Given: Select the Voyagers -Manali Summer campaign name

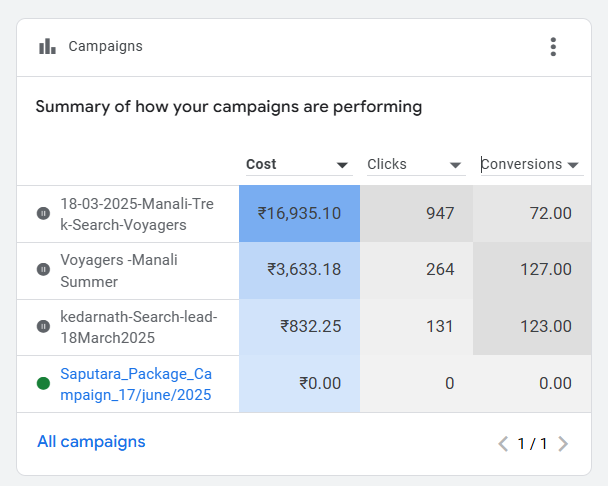Looking at the screenshot, I should pos(118,269).
